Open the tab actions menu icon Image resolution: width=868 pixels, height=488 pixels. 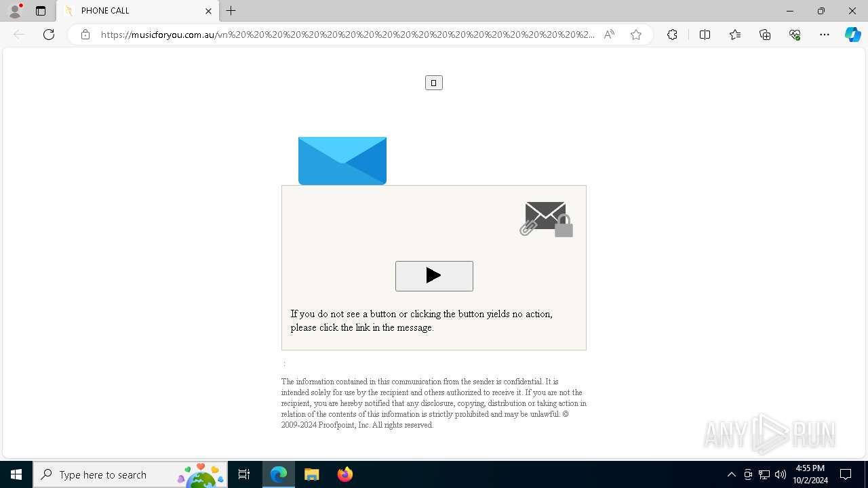(41, 11)
